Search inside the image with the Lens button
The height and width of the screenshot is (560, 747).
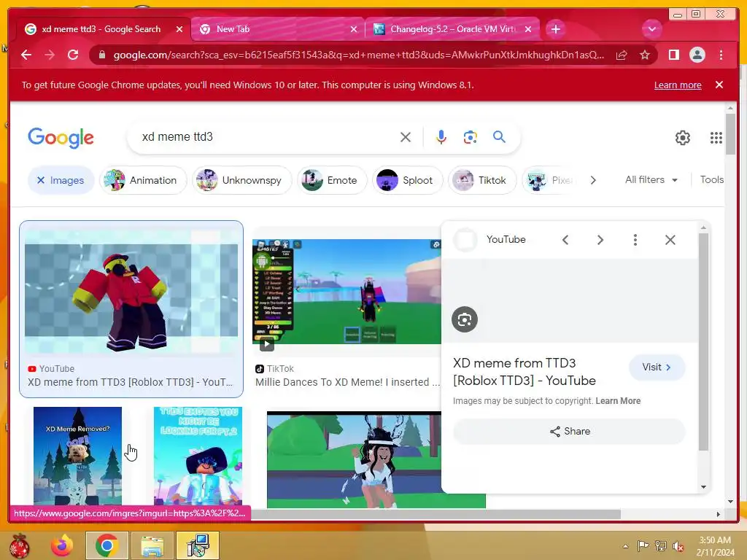[x=465, y=319]
